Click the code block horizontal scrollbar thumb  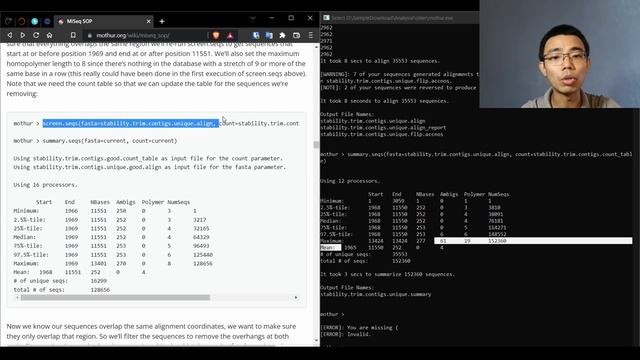point(115,298)
